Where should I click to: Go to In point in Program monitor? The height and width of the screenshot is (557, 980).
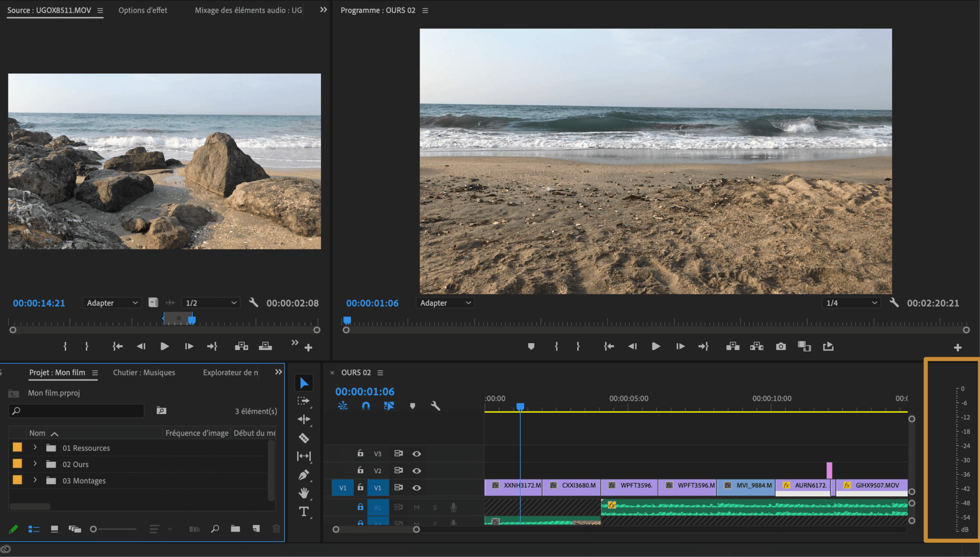608,346
